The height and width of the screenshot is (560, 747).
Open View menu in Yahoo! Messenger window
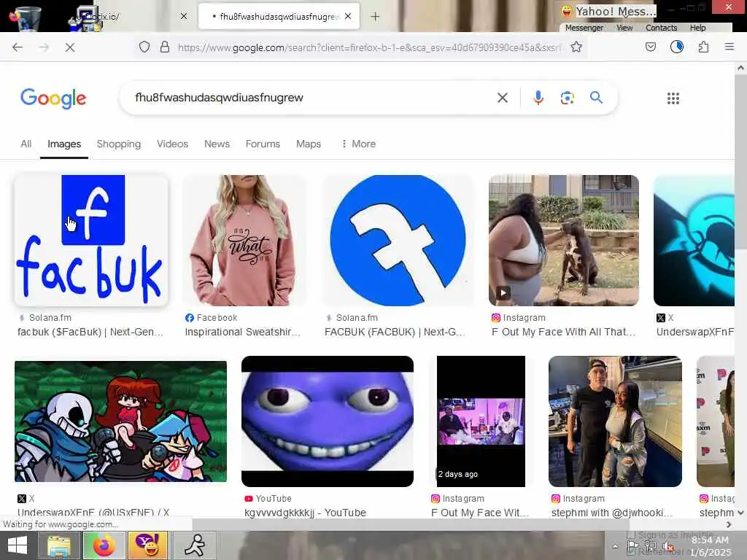point(624,28)
